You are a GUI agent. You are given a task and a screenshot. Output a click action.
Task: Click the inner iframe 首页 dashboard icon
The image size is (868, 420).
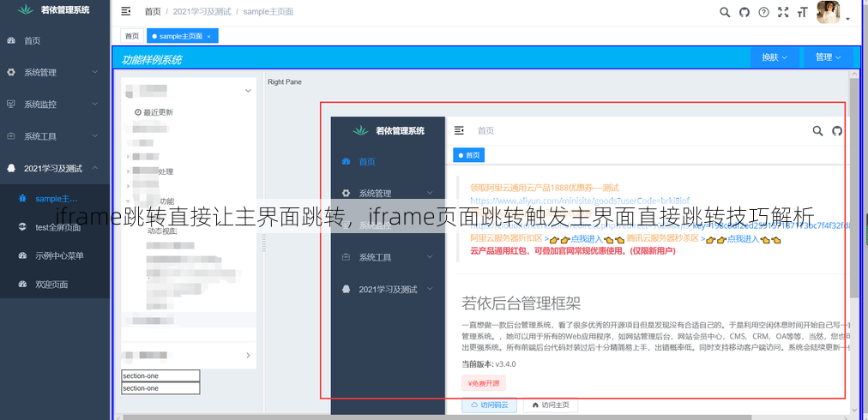346,162
